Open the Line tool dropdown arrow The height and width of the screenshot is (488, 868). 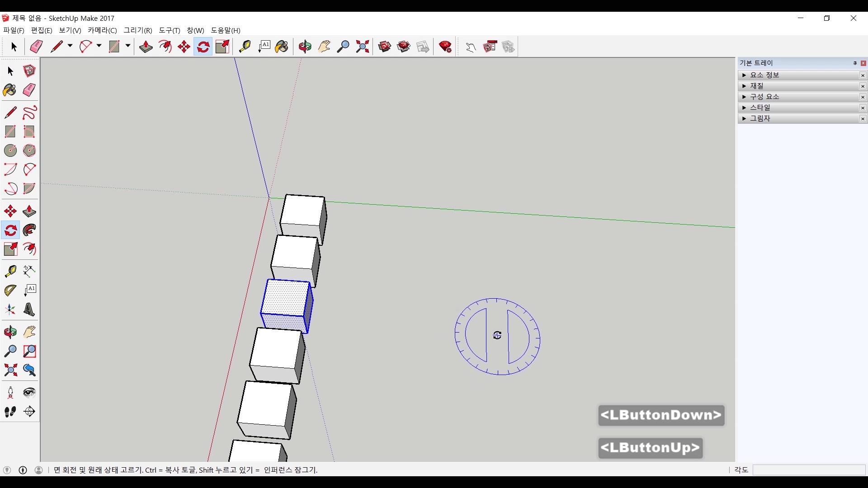[x=70, y=46]
